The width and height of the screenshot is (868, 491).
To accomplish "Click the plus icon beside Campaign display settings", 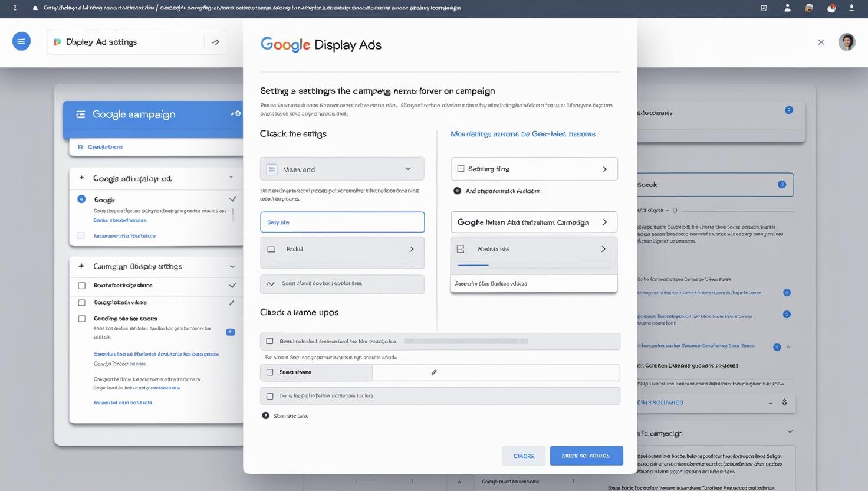I will coord(81,266).
